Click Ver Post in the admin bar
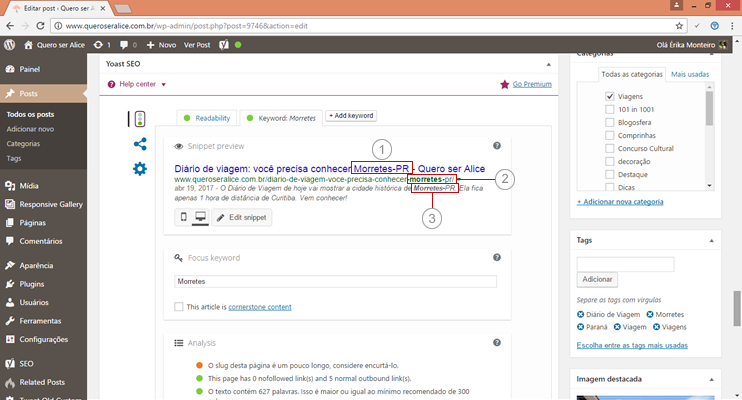742x400 pixels. (x=197, y=45)
